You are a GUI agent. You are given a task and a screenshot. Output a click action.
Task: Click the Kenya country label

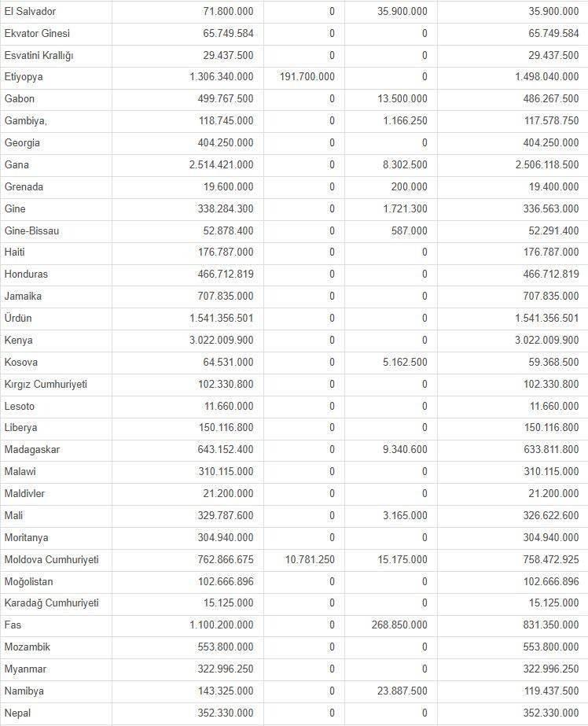(19, 341)
